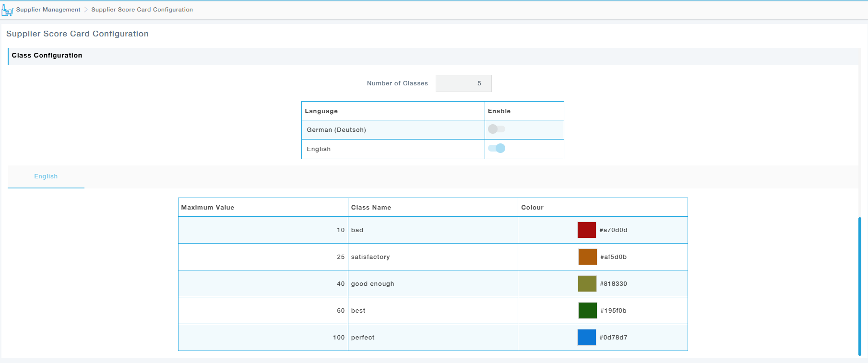
Task: Open the Supplier Management breadcrumb link
Action: (x=48, y=10)
